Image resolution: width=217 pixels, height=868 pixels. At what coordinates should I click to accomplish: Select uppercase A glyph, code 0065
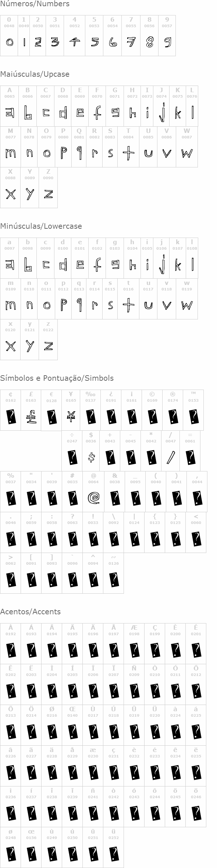(x=10, y=106)
